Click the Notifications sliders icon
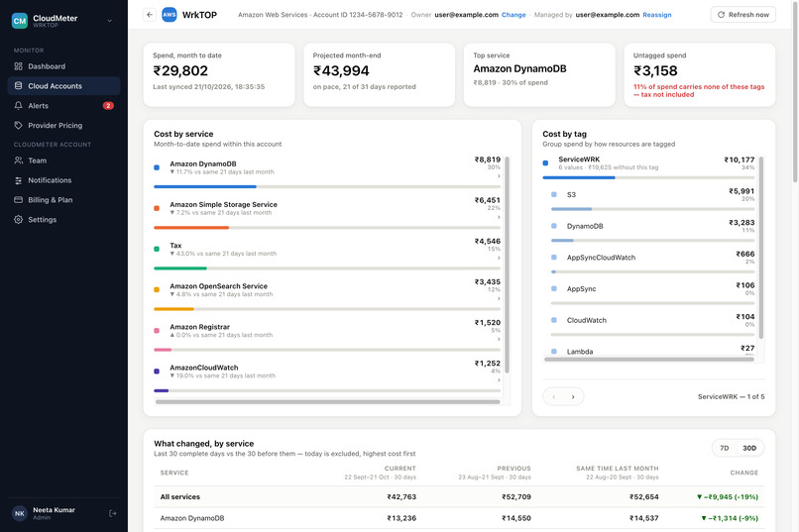This screenshot has width=799, height=532. pos(19,180)
